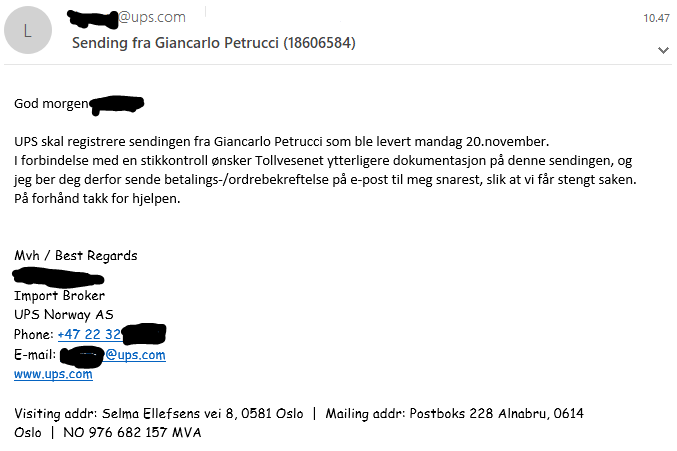Screen dimensions: 677x451
Task: Click the 'NO 976 682 157 MVA' organization number
Action: (132, 432)
